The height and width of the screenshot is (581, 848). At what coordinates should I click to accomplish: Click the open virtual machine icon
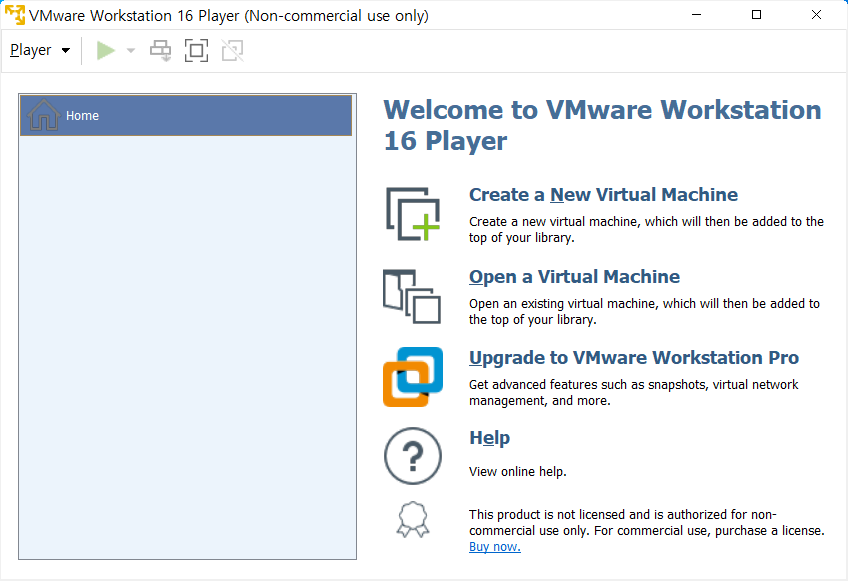(x=412, y=296)
